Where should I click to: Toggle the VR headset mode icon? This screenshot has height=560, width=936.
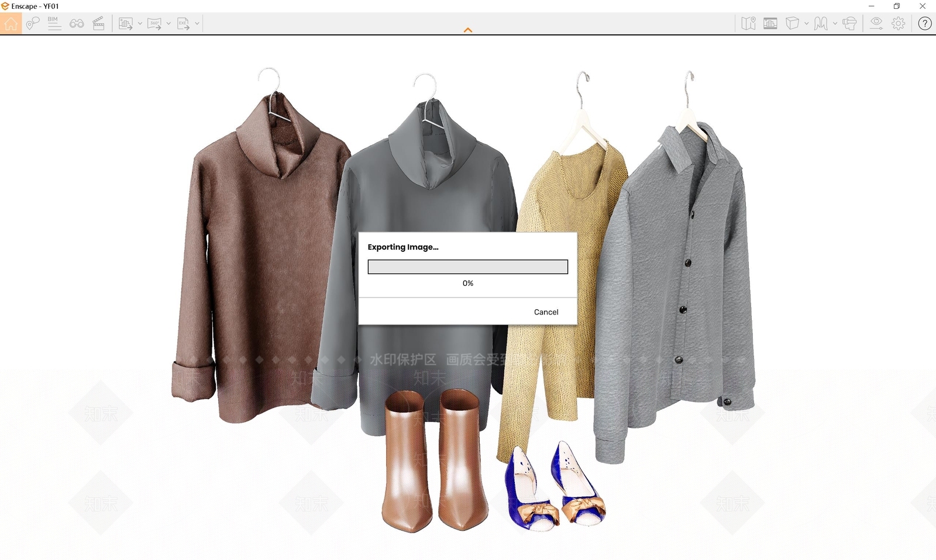850,23
